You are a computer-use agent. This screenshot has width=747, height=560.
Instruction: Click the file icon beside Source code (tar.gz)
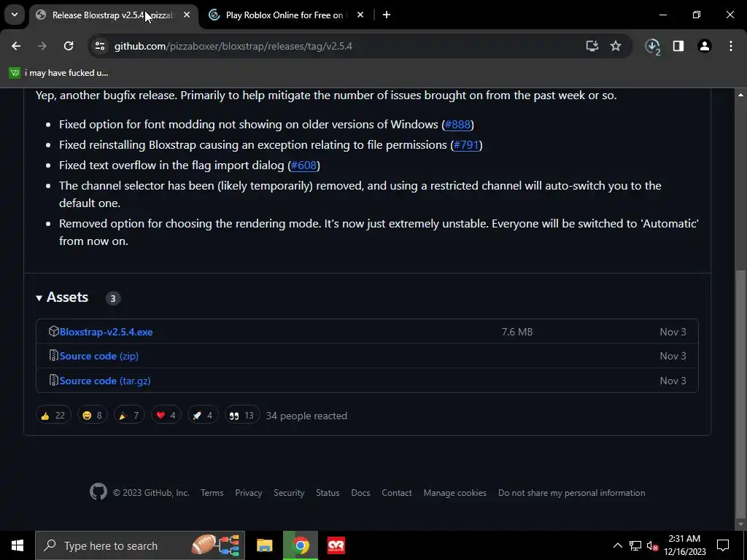53,380
